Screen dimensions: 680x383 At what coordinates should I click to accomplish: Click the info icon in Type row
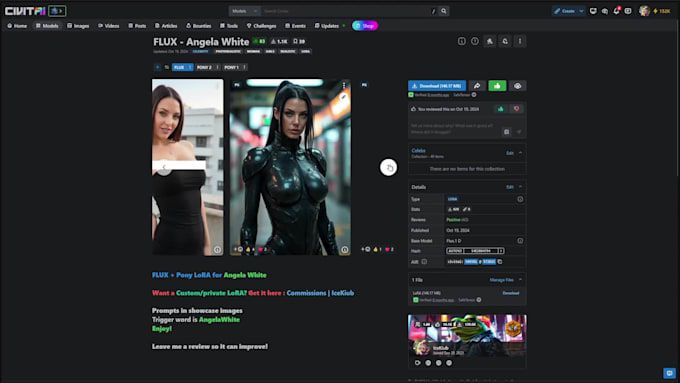coord(520,199)
